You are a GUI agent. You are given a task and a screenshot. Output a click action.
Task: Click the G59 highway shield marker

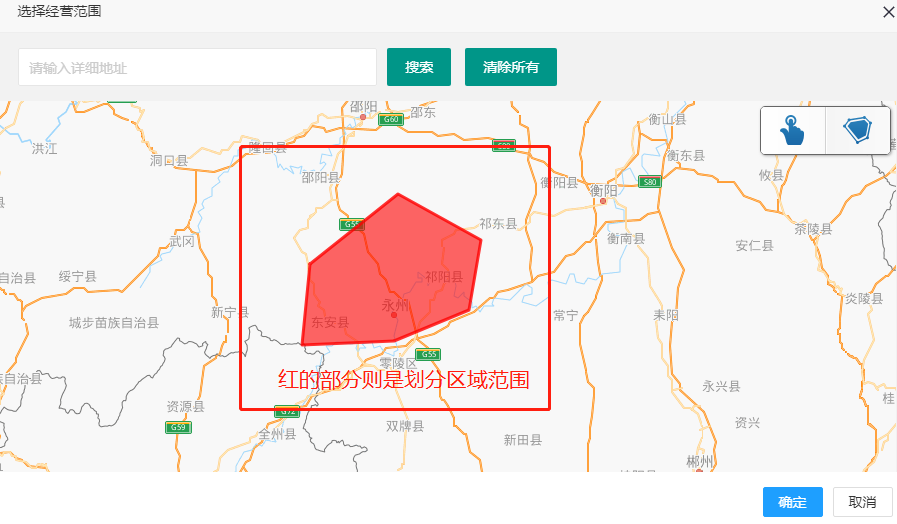[x=178, y=427]
